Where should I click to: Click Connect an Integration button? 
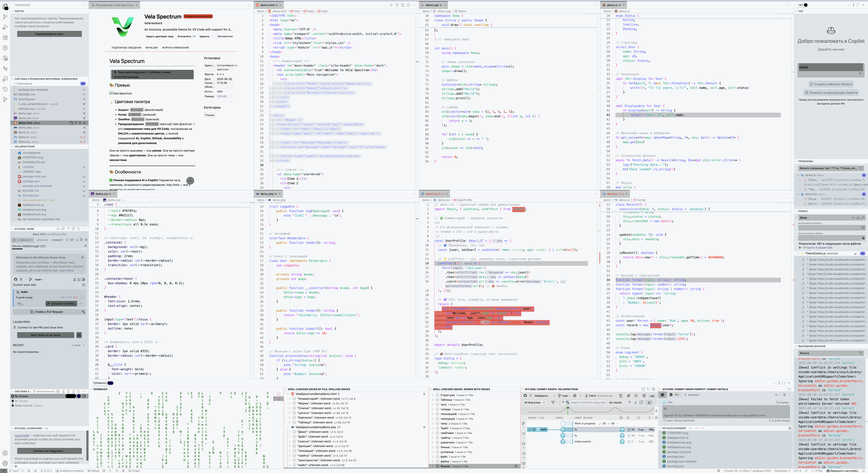coord(49,451)
